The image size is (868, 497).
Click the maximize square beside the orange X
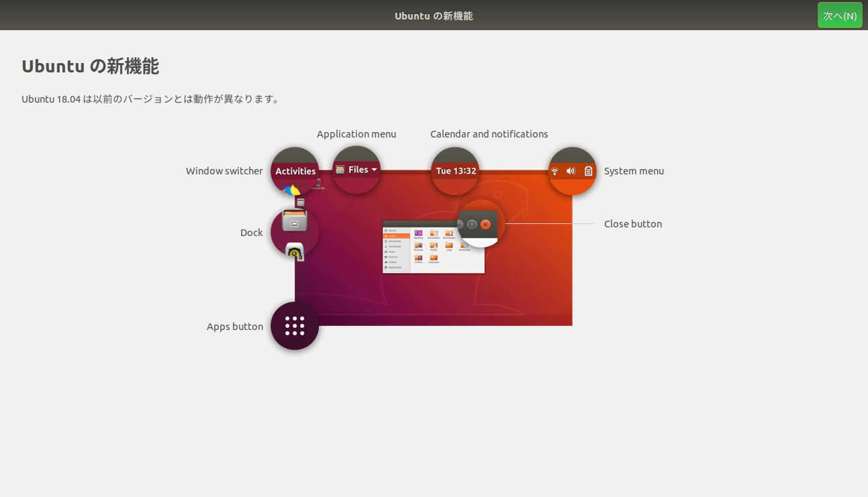tap(472, 224)
